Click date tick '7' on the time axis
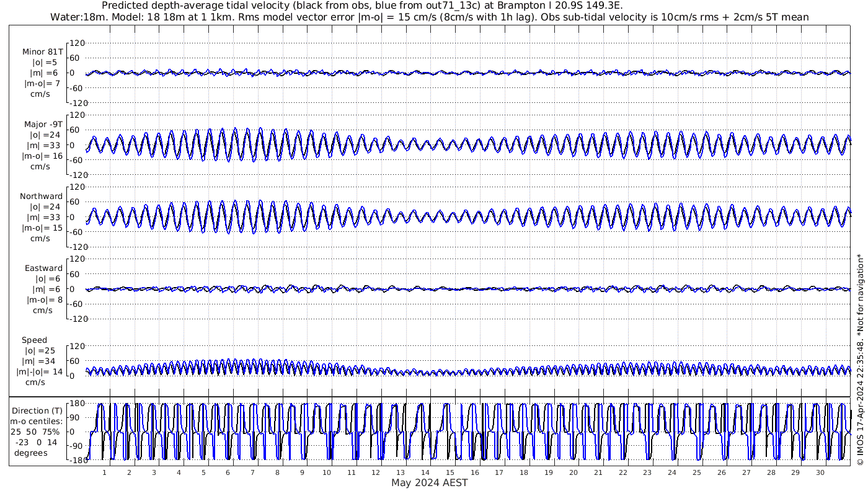Screen dimensions: 868x496 click(252, 472)
